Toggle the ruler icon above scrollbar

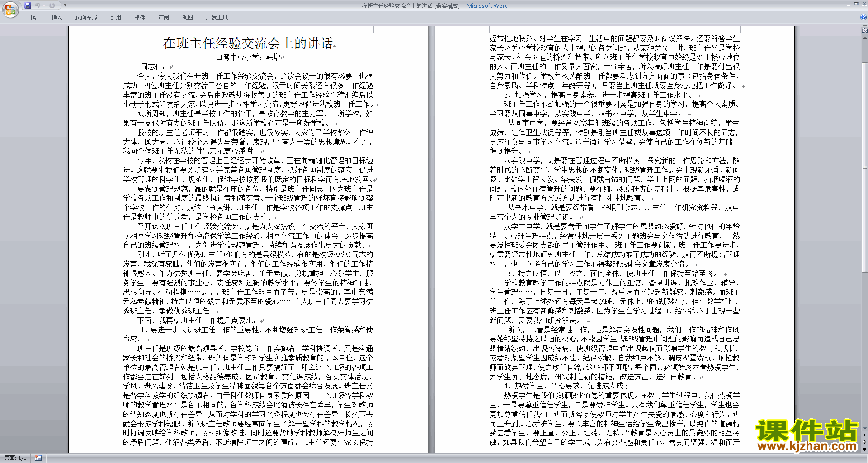click(865, 31)
